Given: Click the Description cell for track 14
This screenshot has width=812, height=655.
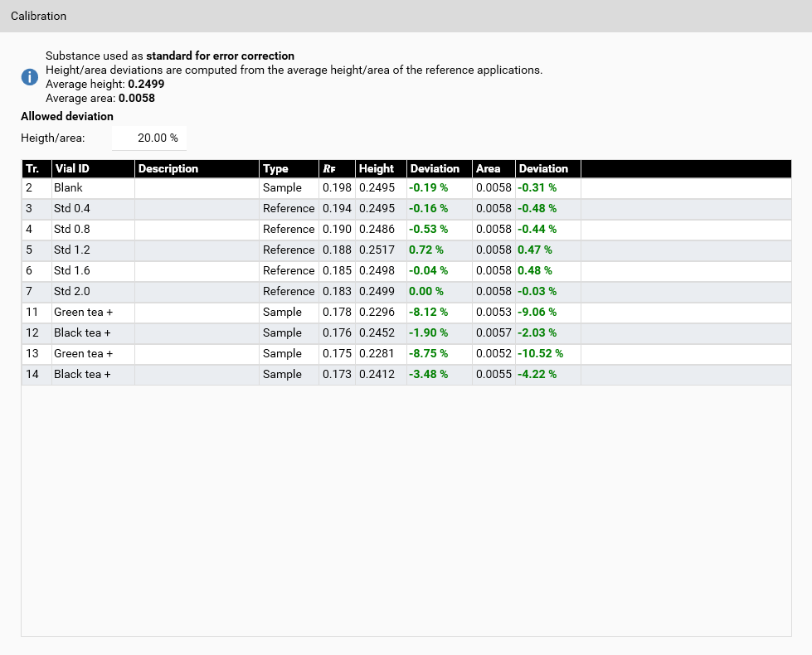Looking at the screenshot, I should click(196, 374).
